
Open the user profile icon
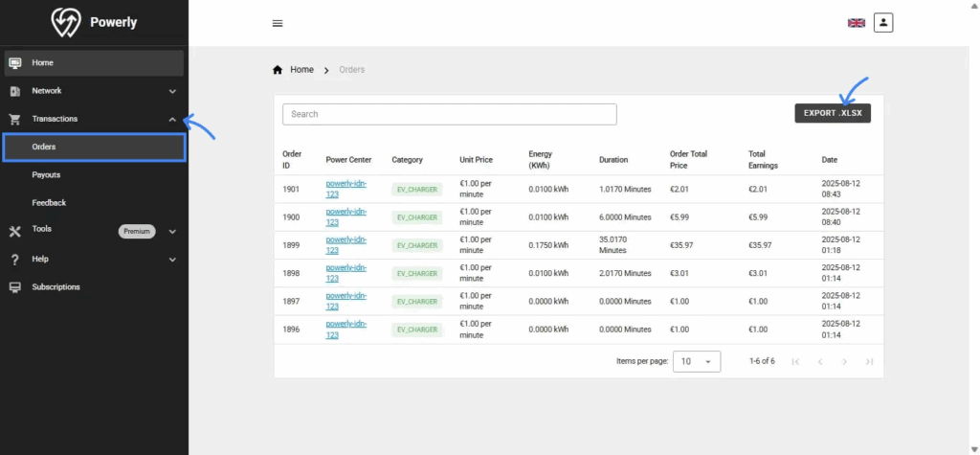pyautogui.click(x=883, y=23)
